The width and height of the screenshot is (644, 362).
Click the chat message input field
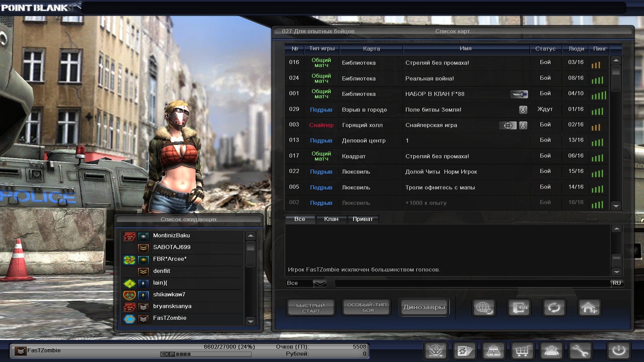click(472, 284)
